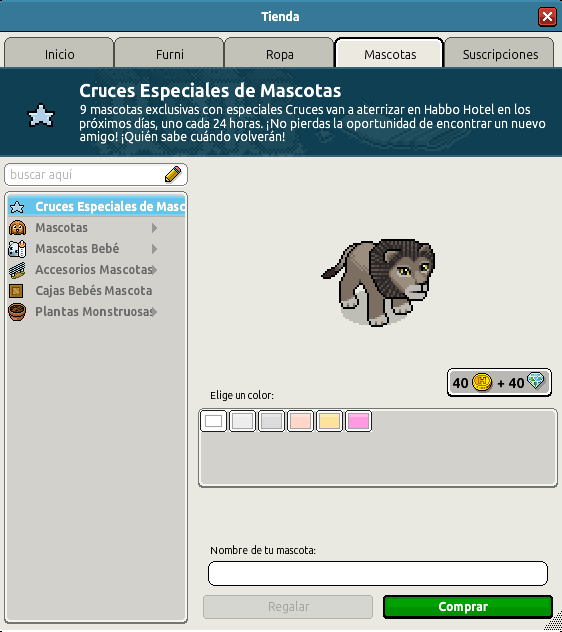Image resolution: width=562 pixels, height=632 pixels.
Task: Select the pink color swatch
Action: click(x=358, y=421)
